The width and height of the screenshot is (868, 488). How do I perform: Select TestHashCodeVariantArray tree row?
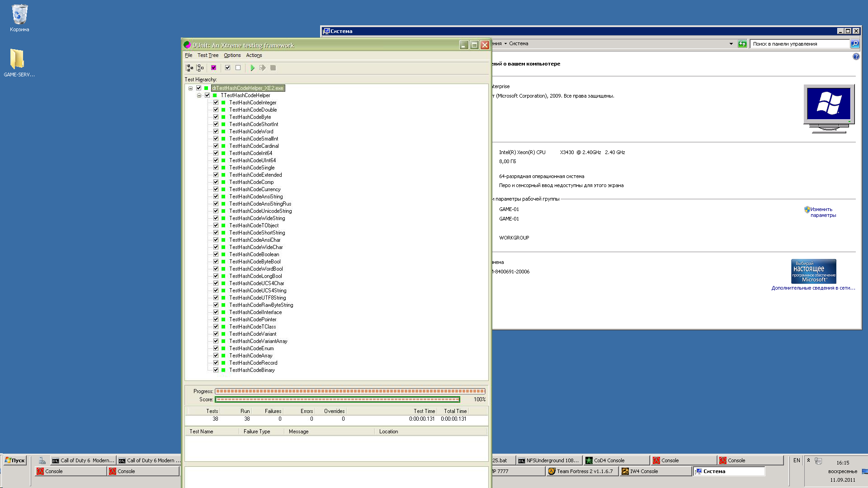[x=258, y=341]
